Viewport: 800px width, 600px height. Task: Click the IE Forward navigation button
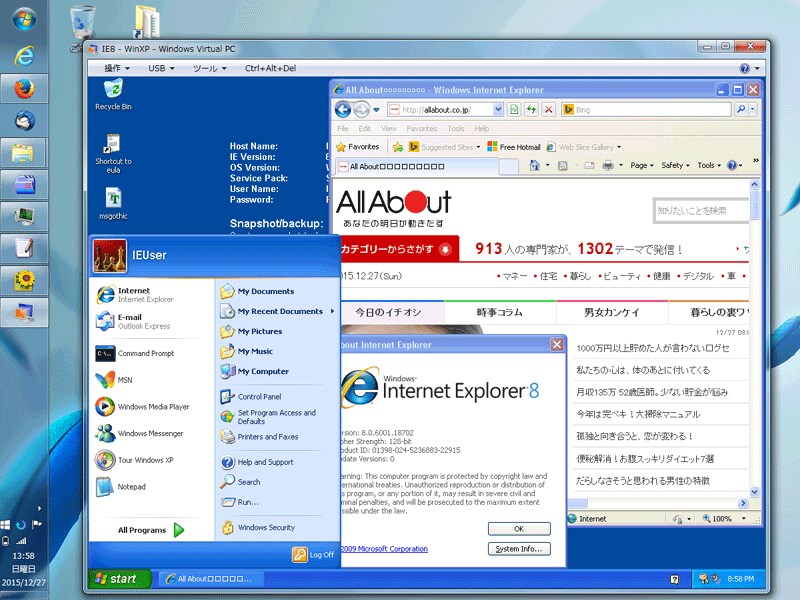(x=361, y=109)
